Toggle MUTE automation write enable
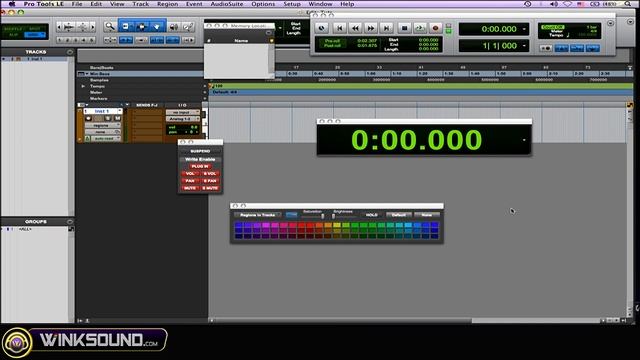The height and width of the screenshot is (360, 640). coord(190,188)
